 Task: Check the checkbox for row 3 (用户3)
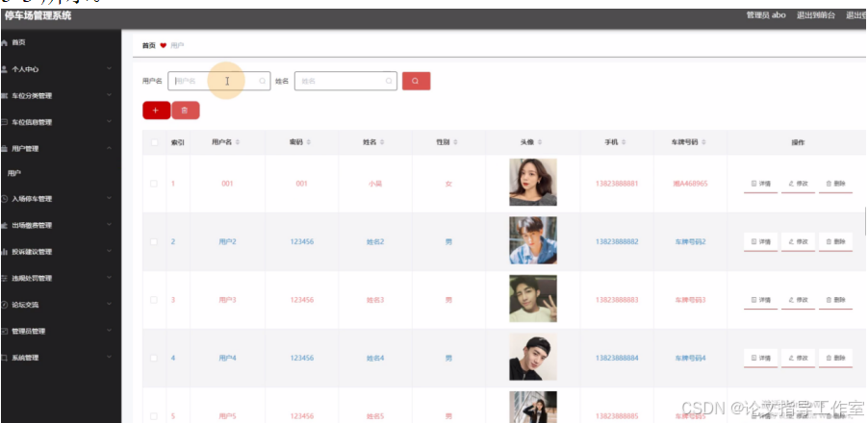154,300
